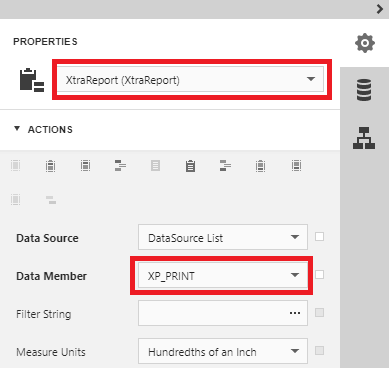Open the XtraReport (XtraReport) element selector
The width and height of the screenshot is (389, 368).
click(190, 80)
